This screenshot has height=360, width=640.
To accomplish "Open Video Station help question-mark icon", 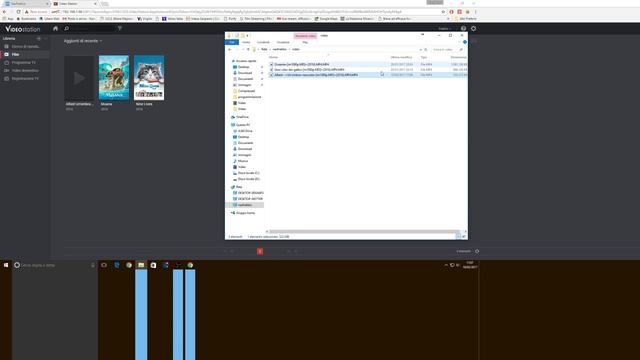I will coord(463,29).
